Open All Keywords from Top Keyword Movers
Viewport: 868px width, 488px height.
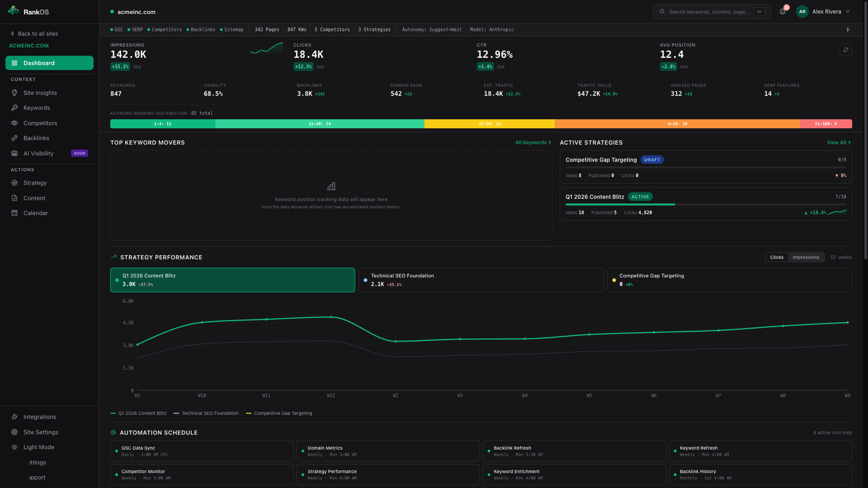click(533, 142)
